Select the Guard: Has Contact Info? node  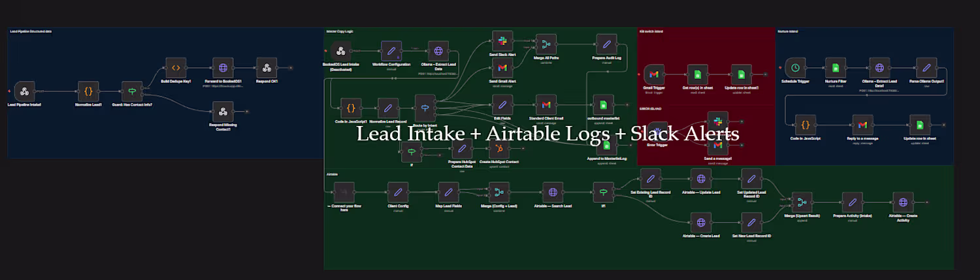[132, 91]
